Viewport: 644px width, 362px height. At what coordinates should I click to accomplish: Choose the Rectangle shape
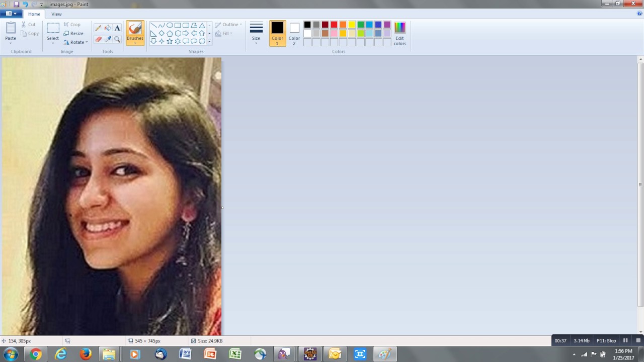point(178,25)
